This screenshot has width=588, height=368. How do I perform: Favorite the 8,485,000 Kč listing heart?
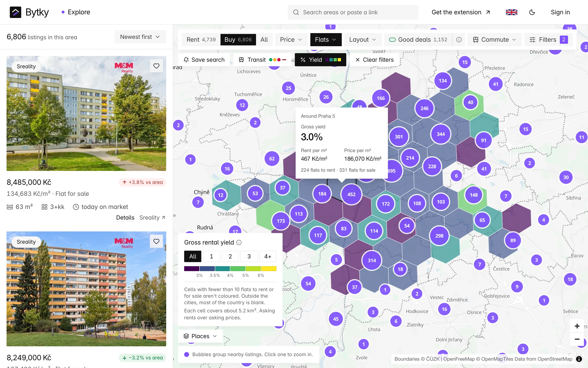[156, 66]
